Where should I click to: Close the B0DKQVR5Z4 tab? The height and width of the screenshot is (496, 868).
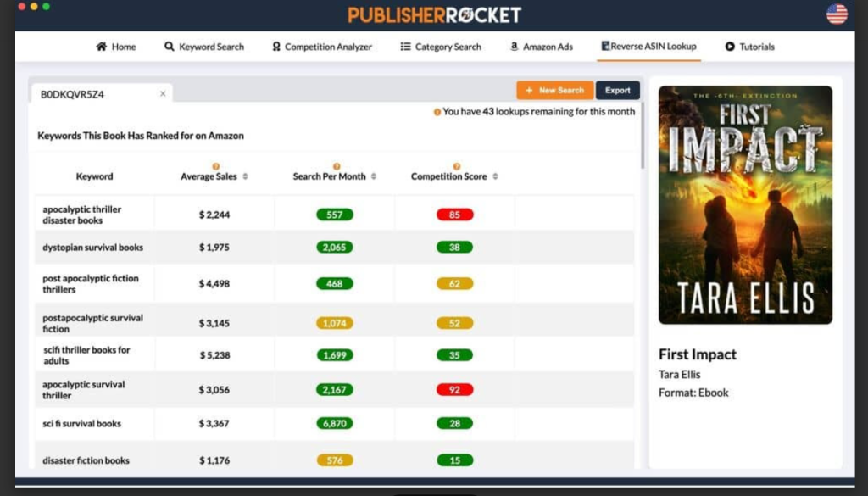tap(163, 93)
